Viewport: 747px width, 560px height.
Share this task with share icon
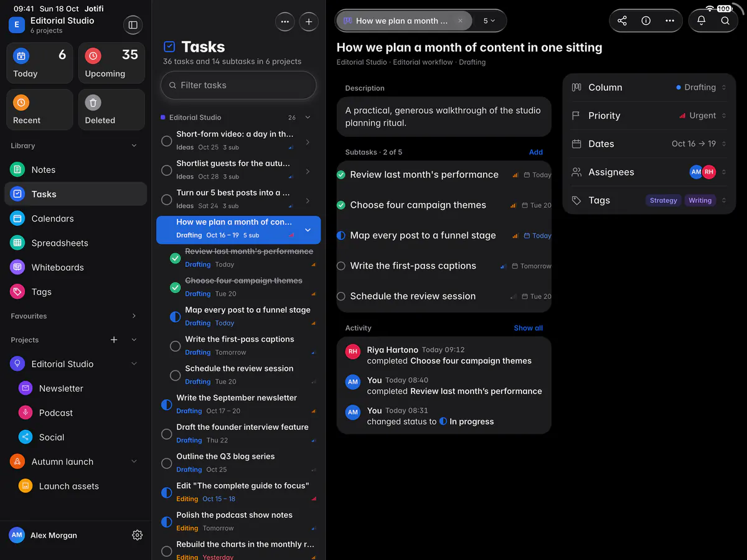click(x=622, y=21)
